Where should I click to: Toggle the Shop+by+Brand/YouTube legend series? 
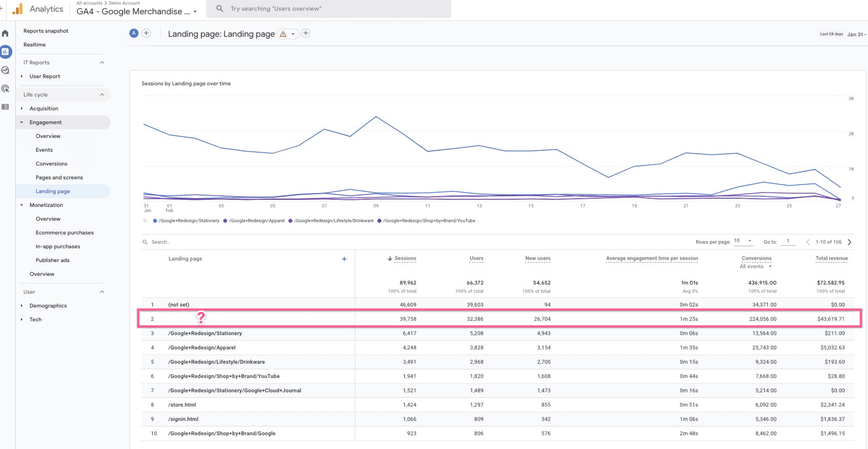(x=426, y=221)
